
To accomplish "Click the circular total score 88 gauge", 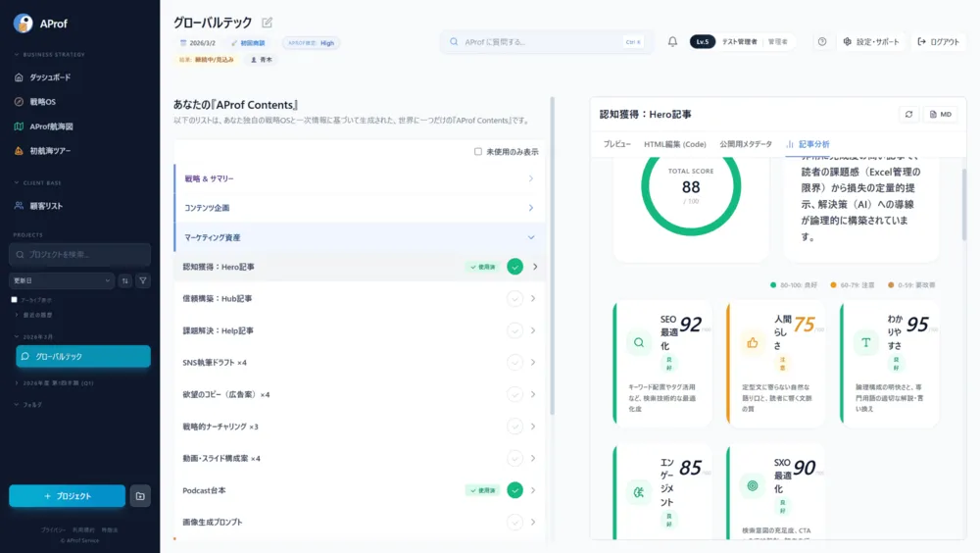I will tap(691, 186).
